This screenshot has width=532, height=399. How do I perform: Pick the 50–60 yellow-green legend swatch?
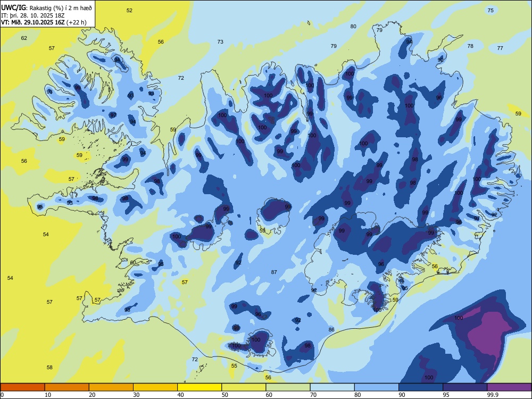point(244,387)
